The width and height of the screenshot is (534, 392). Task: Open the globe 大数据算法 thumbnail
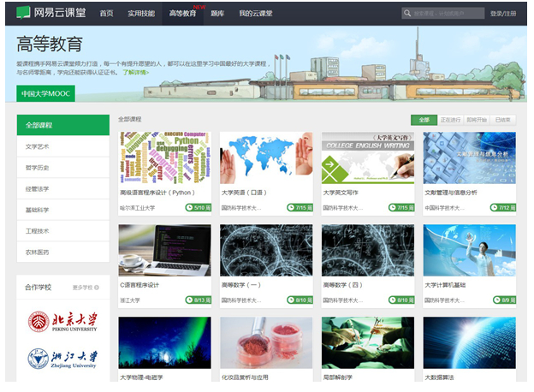coord(470,342)
